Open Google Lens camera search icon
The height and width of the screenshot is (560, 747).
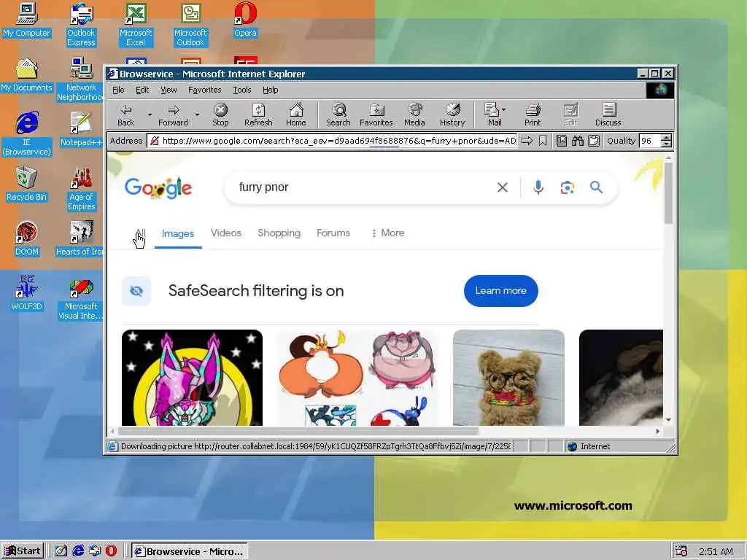coord(567,187)
